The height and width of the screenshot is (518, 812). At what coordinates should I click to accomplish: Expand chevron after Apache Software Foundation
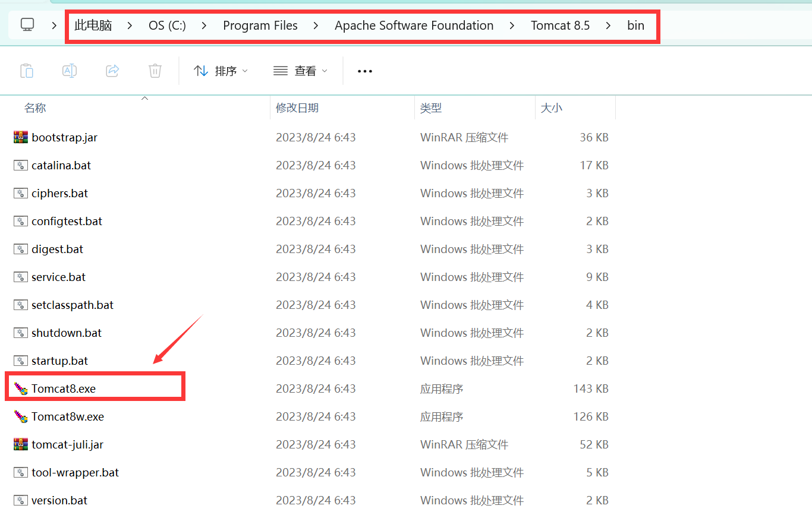512,26
